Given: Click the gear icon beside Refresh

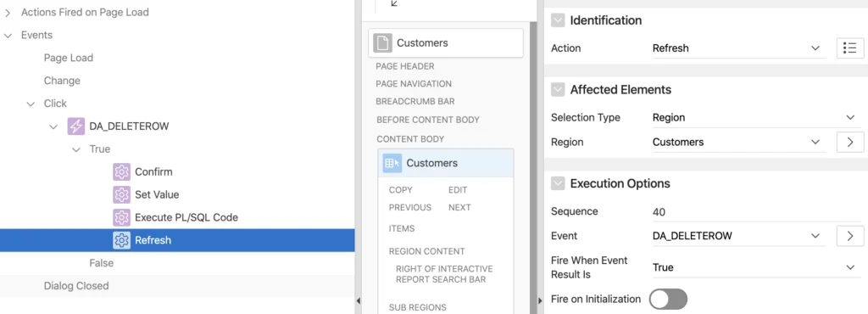Looking at the screenshot, I should click(121, 240).
